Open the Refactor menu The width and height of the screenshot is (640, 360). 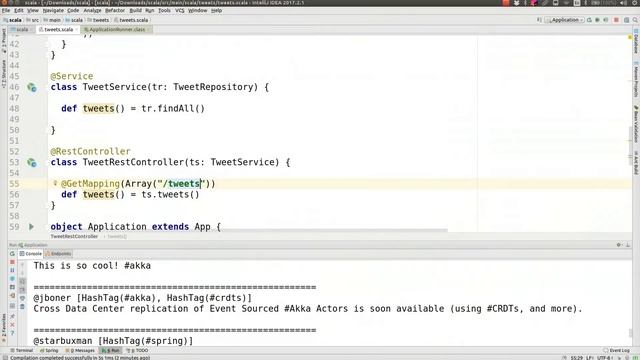(115, 11)
